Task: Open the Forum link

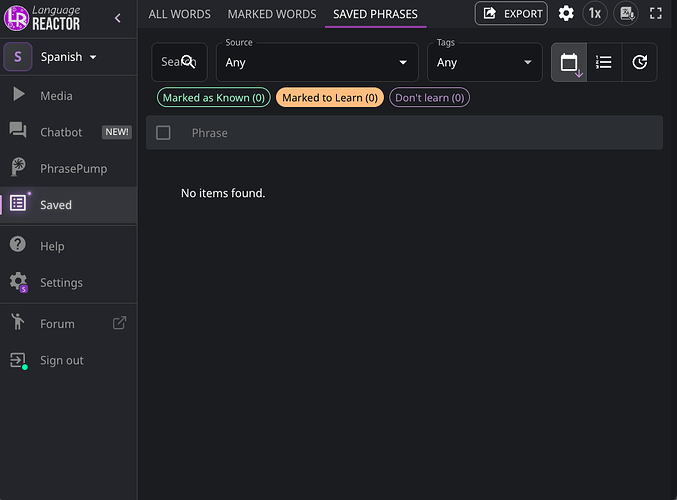Action: point(69,324)
